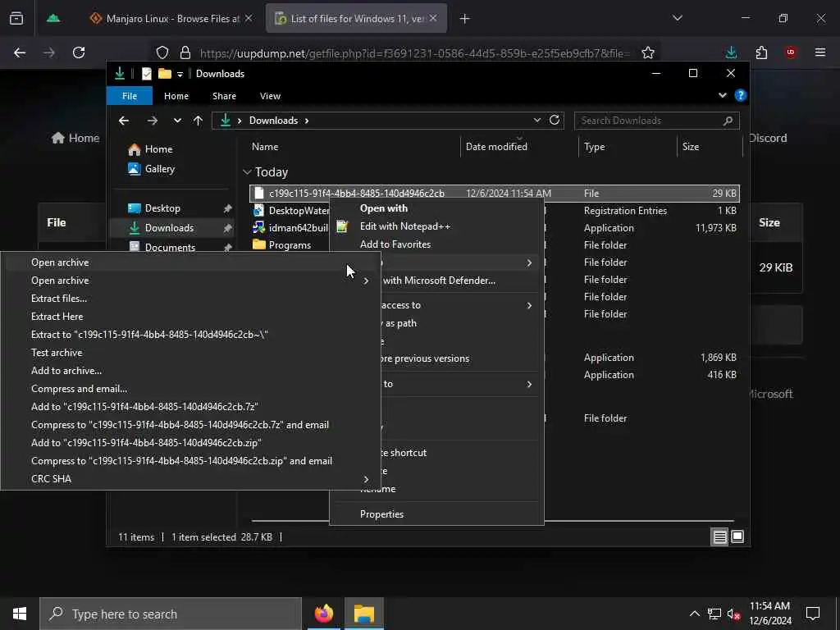Open the Share ribbon tab
The image size is (840, 630).
click(224, 96)
